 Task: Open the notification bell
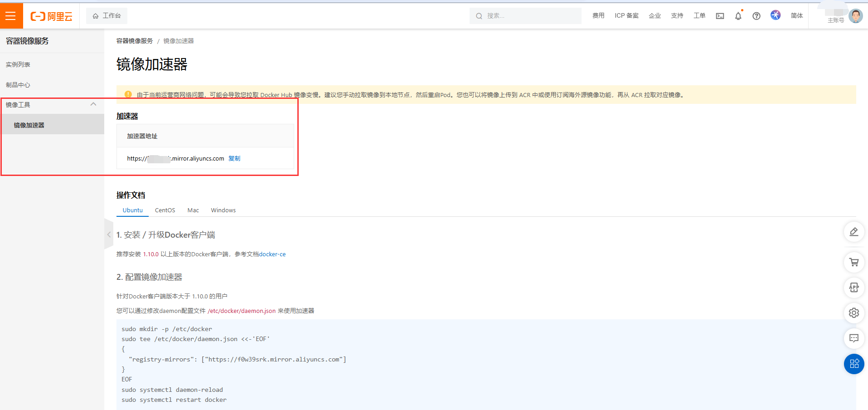[x=738, y=15]
